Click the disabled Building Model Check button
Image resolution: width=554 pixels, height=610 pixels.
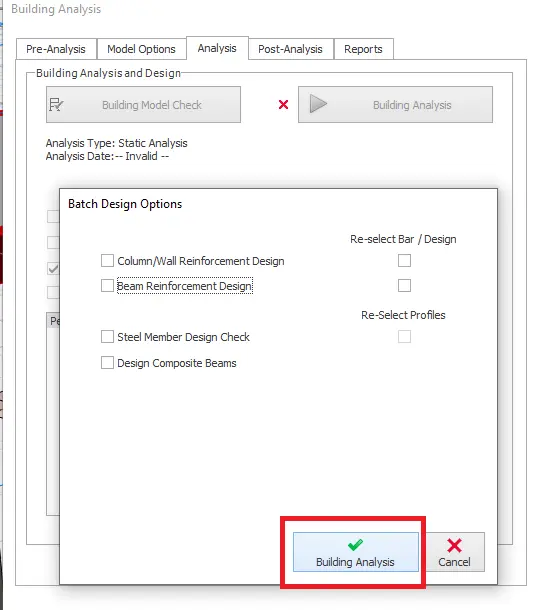(x=143, y=104)
